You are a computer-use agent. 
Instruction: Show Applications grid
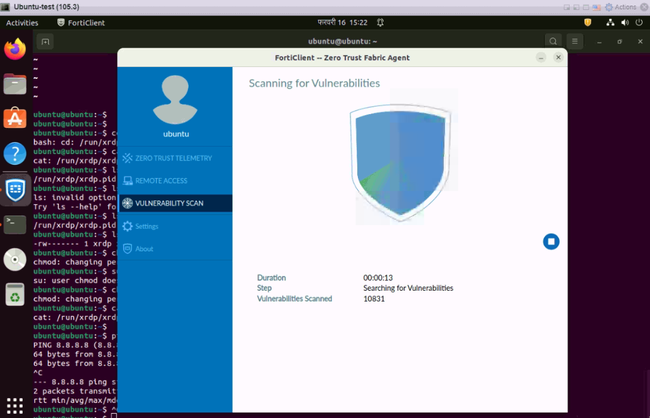[15, 405]
